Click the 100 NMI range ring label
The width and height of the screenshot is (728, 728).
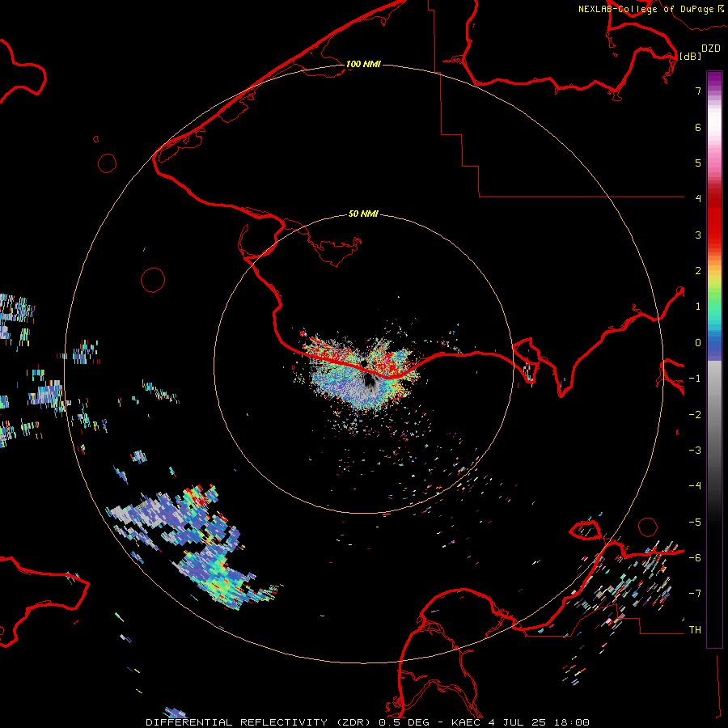[363, 64]
